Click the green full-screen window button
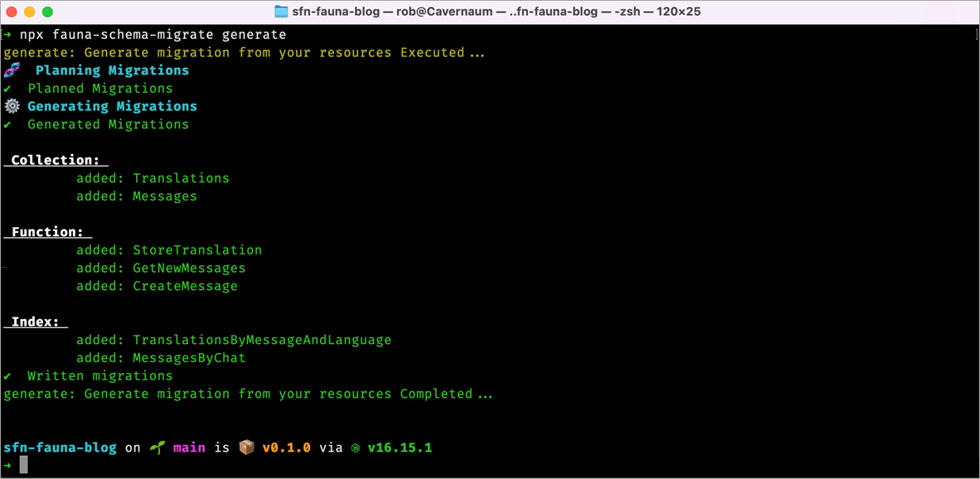Viewport: 980px width, 479px height. 47,12
